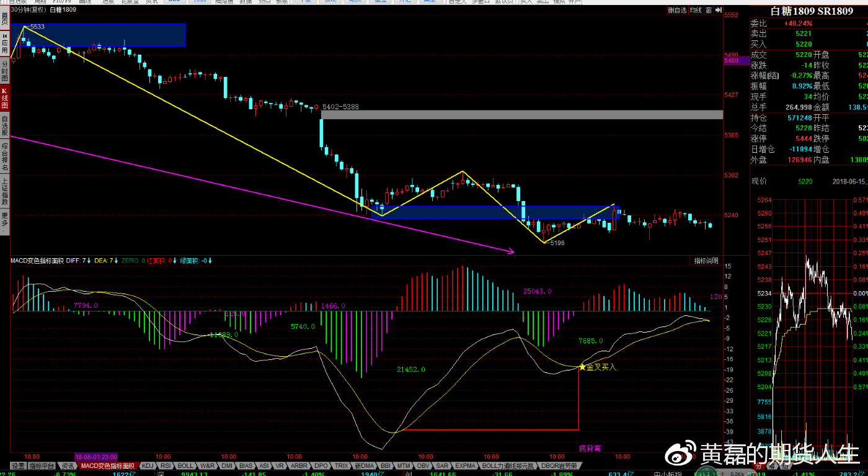This screenshot has height=476, width=868.
Task: Click the 5402-5388 gap label on chart
Action: [340, 107]
